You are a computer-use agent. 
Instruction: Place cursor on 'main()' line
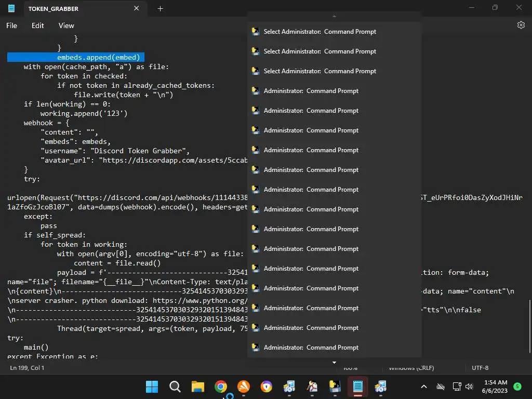click(36, 347)
